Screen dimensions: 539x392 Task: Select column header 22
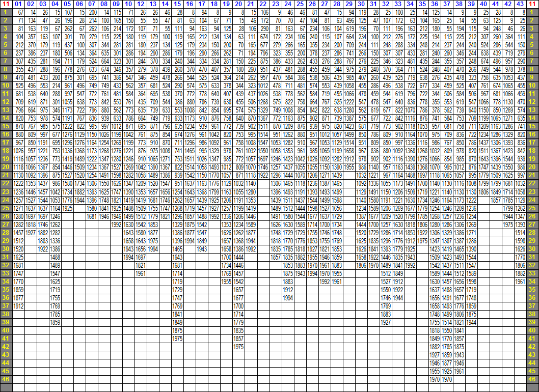click(x=263, y=4)
